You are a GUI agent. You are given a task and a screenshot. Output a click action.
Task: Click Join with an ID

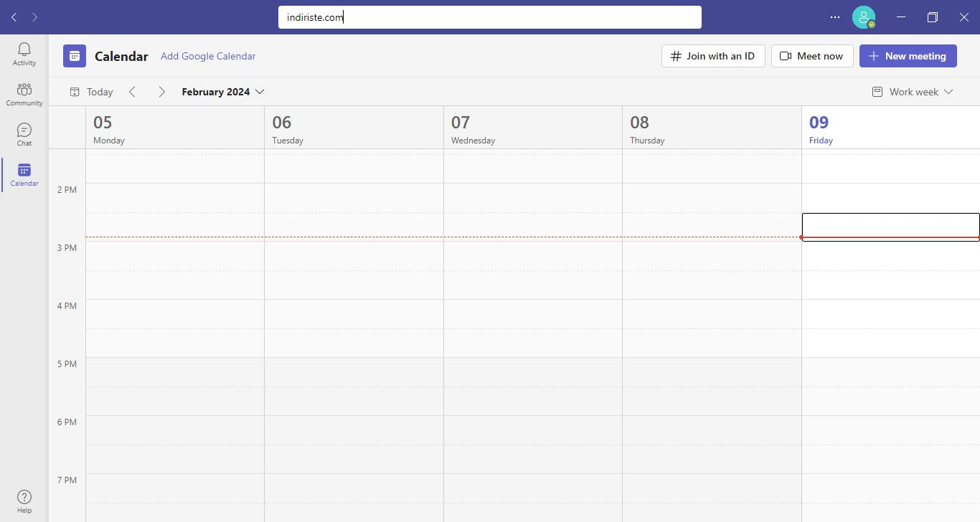(713, 56)
